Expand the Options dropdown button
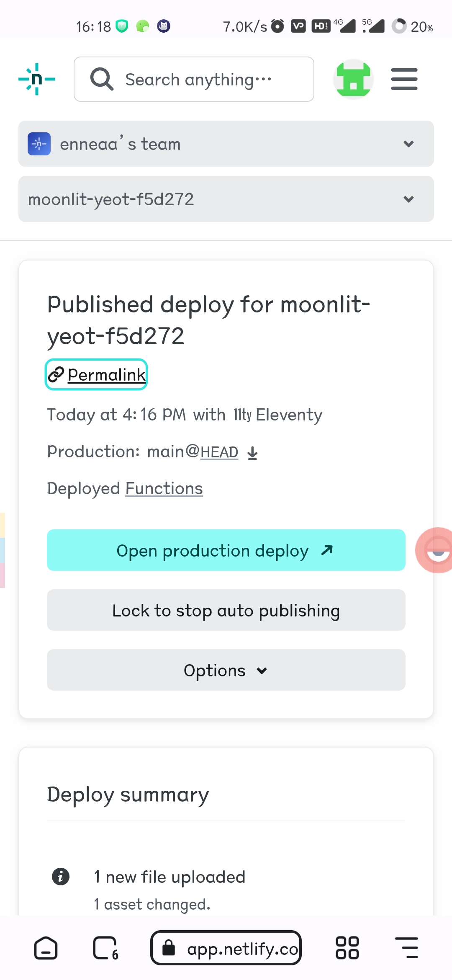The image size is (452, 980). pos(226,670)
